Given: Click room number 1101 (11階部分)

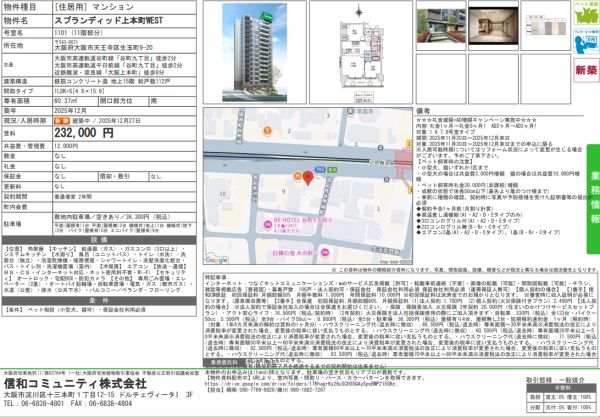Looking at the screenshot, I should click(x=78, y=33).
